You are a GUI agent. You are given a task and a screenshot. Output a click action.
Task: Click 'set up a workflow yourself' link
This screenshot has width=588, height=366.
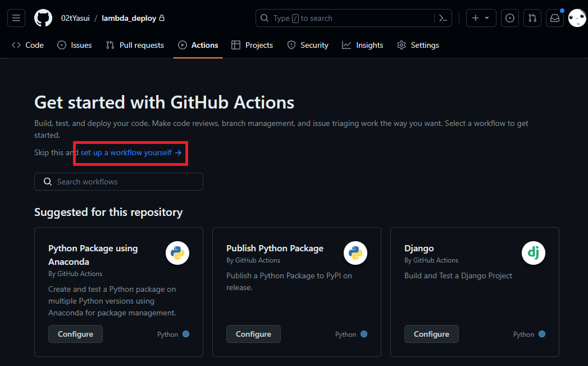tap(131, 153)
